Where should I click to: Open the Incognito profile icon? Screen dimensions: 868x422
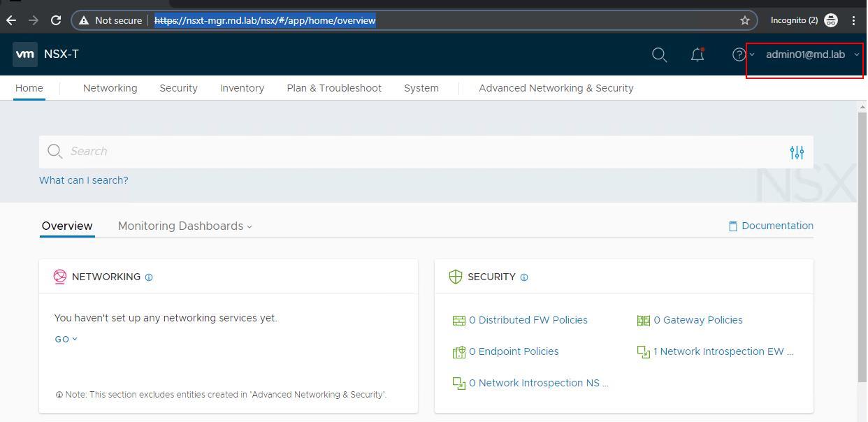[x=830, y=20]
